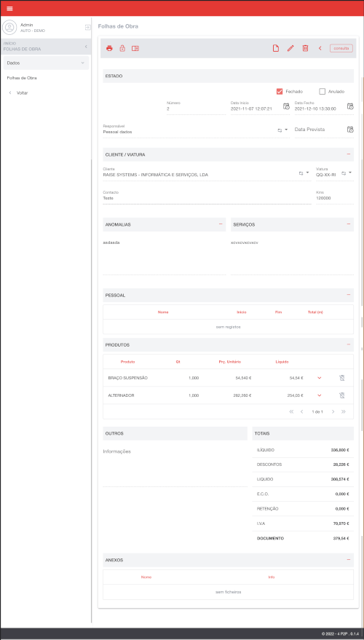Expand ALTERNADOR row details
The width and height of the screenshot is (364, 640).
pyautogui.click(x=320, y=395)
